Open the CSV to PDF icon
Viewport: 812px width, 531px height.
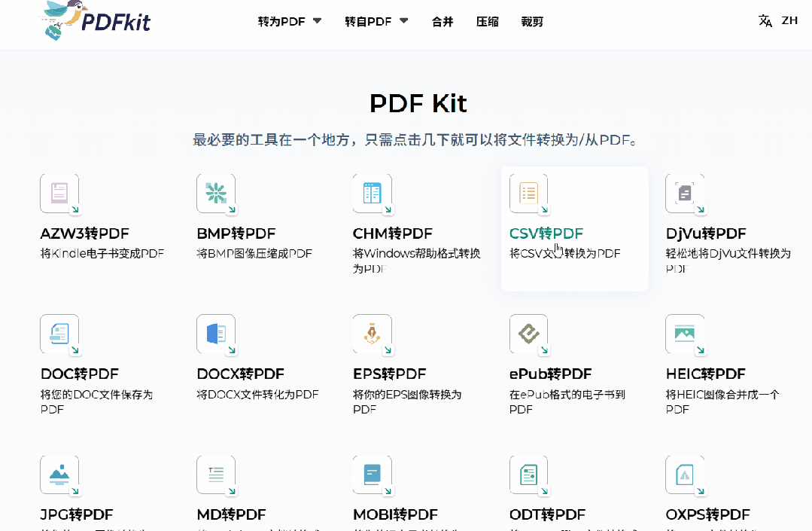[x=529, y=194]
